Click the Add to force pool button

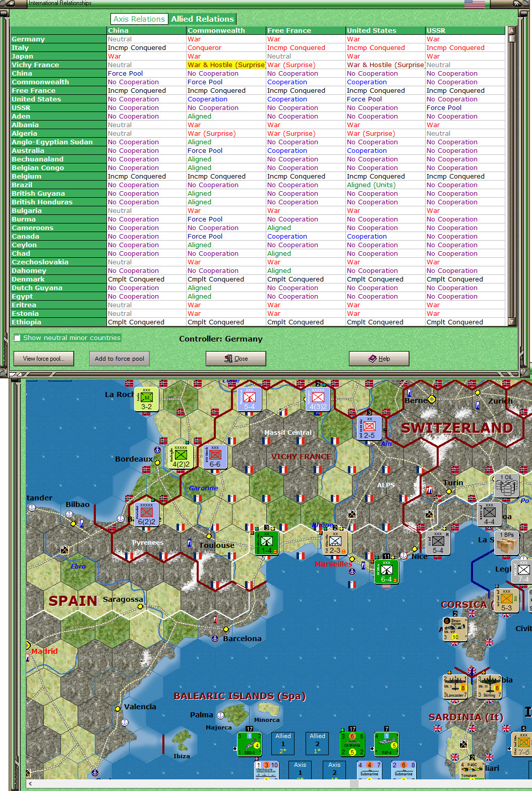120,359
